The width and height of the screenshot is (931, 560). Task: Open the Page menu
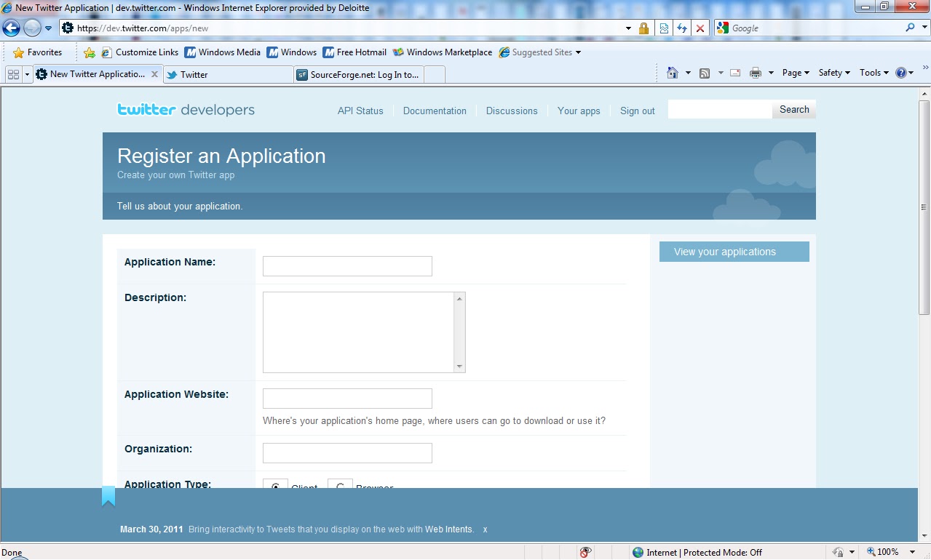coord(796,73)
